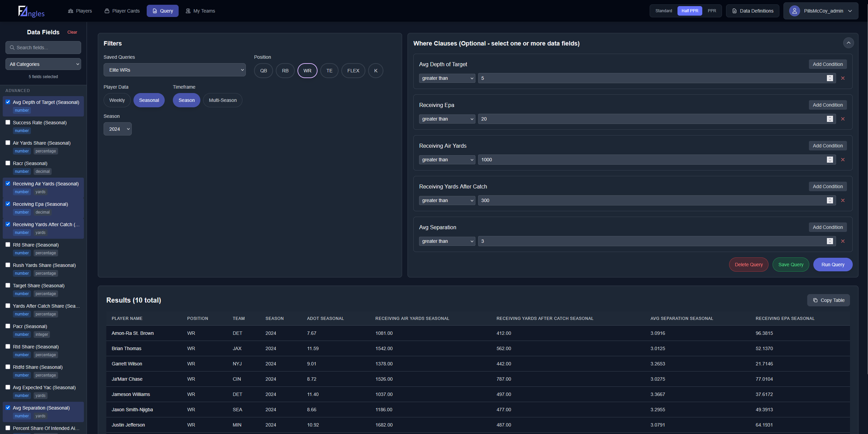
Task: Open operator dropdown for Receiving Air Yards
Action: [x=447, y=160]
